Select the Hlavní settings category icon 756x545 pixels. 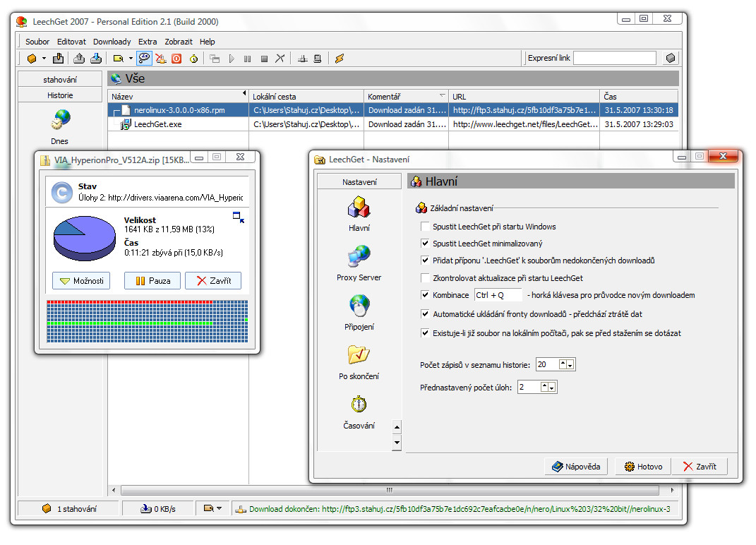[359, 208]
